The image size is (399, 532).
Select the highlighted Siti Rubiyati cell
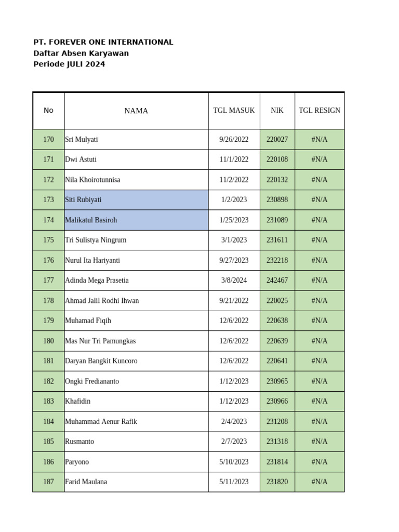pos(136,200)
